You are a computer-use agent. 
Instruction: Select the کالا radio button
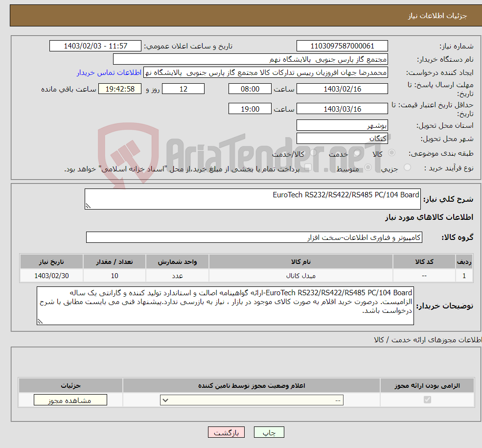point(391,153)
